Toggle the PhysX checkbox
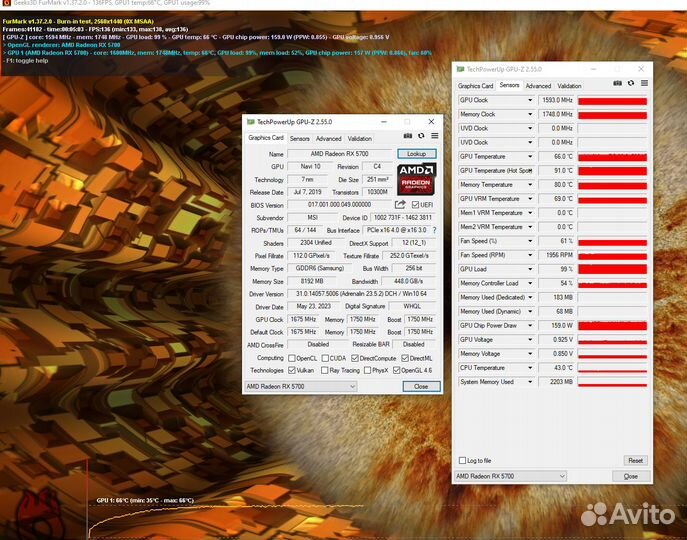687x540 pixels. (x=368, y=370)
